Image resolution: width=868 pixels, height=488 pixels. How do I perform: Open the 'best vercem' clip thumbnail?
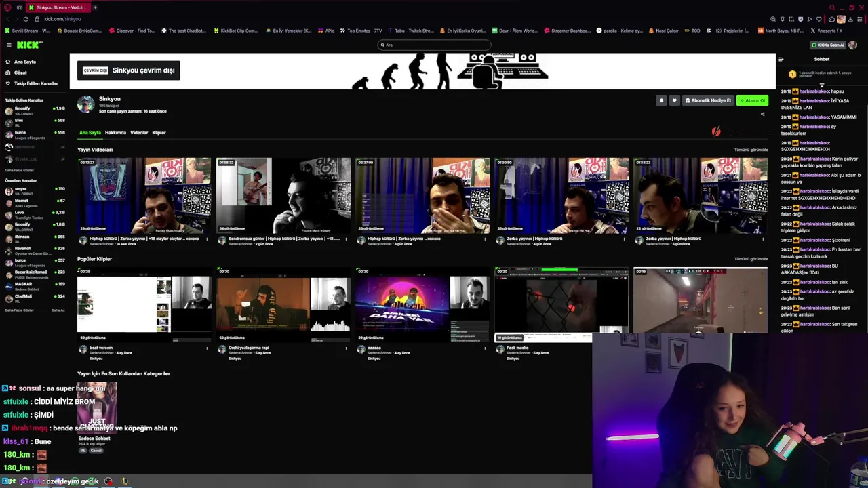pyautogui.click(x=144, y=305)
